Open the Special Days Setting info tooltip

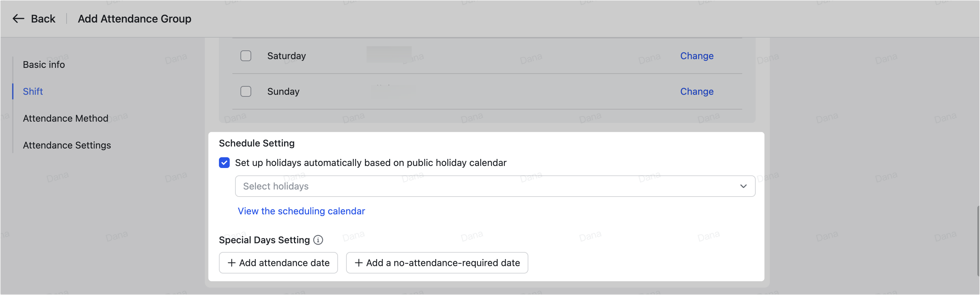[318, 240]
